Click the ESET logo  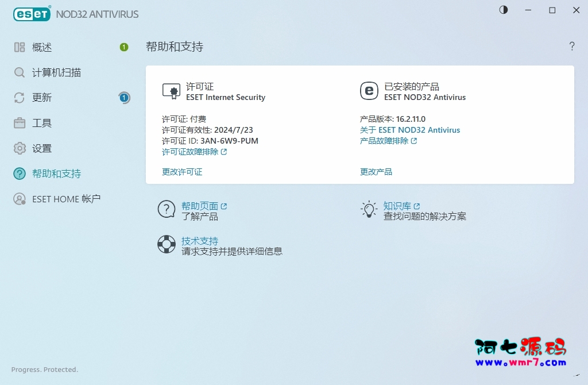point(32,14)
